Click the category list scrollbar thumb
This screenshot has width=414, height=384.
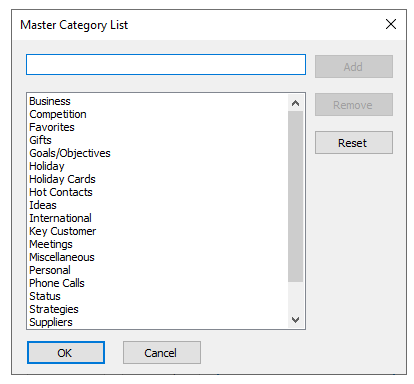pos(295,197)
